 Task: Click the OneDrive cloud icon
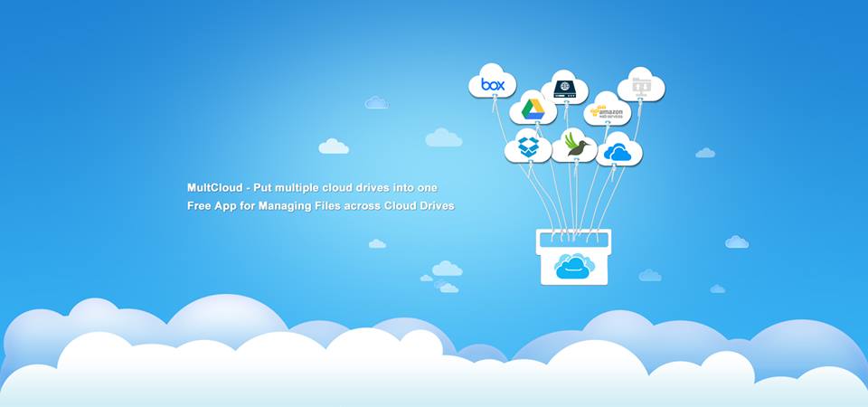(x=618, y=149)
